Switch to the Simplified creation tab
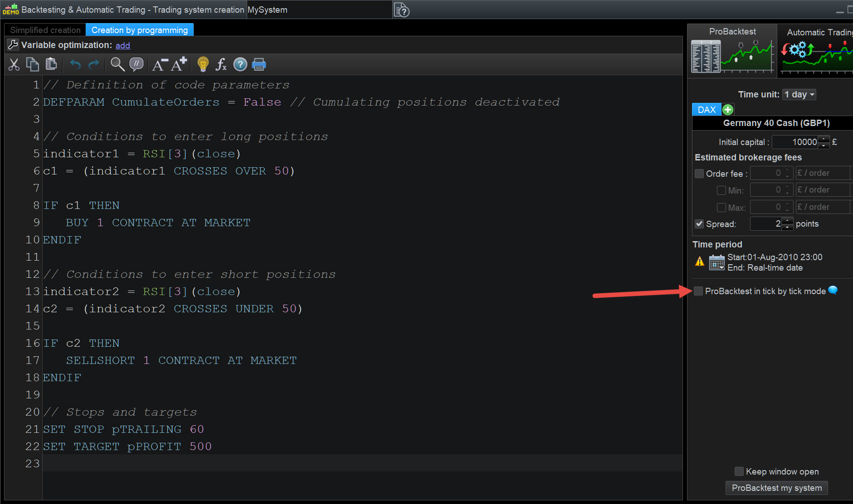The image size is (853, 504). pos(45,30)
